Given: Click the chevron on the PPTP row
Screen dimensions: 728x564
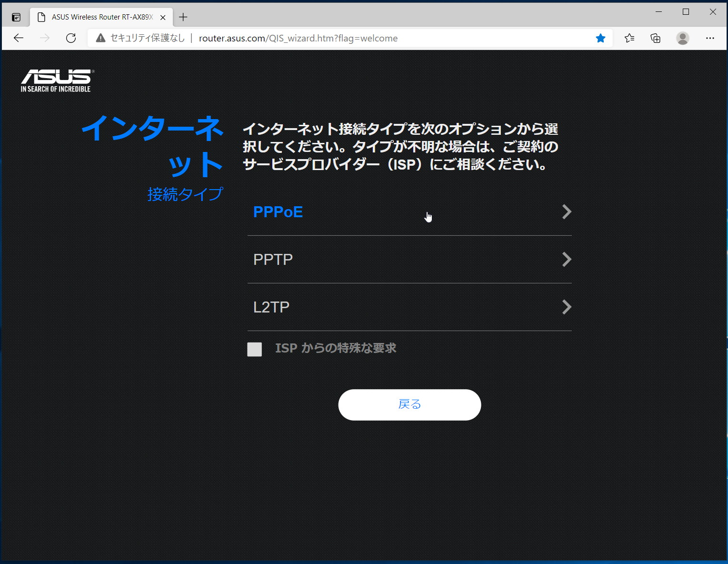Looking at the screenshot, I should click(x=567, y=260).
